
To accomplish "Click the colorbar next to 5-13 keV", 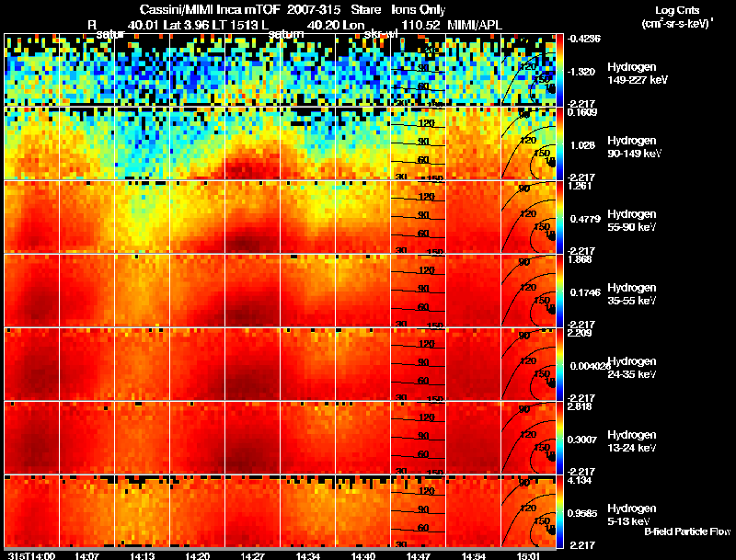I will [559, 511].
